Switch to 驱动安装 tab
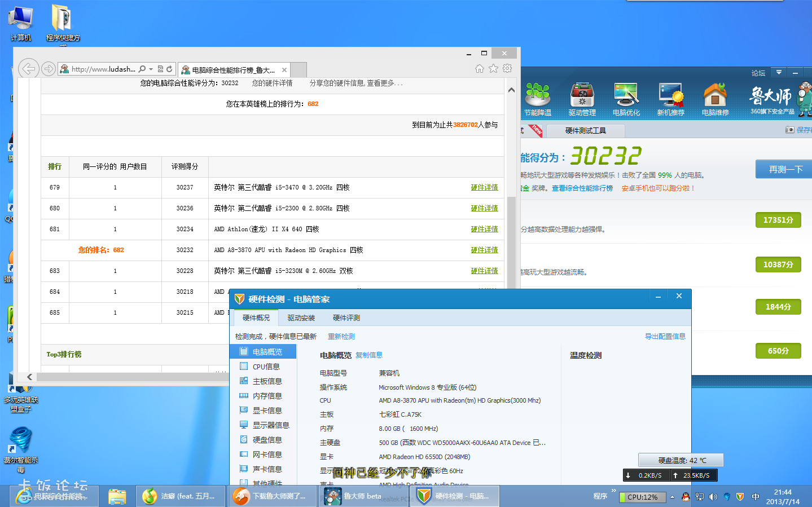The height and width of the screenshot is (507, 812). coord(301,318)
